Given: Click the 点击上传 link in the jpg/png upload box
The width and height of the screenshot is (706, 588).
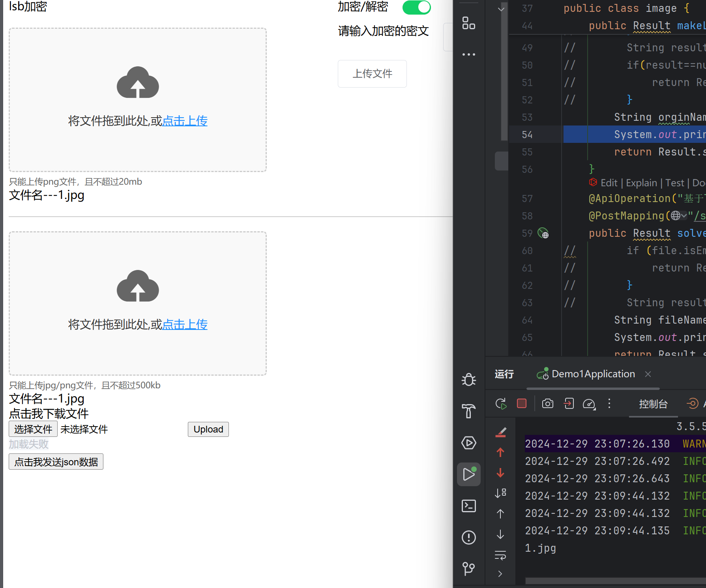Looking at the screenshot, I should [x=185, y=324].
